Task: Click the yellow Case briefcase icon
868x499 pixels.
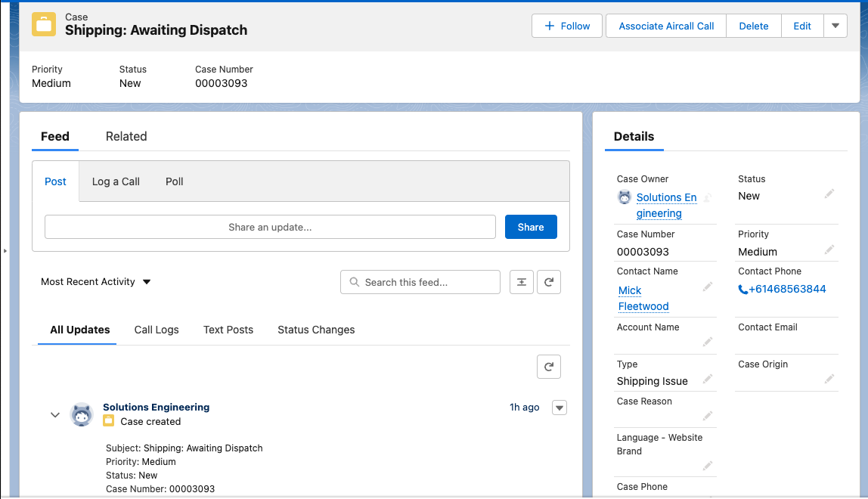Action: tap(44, 23)
